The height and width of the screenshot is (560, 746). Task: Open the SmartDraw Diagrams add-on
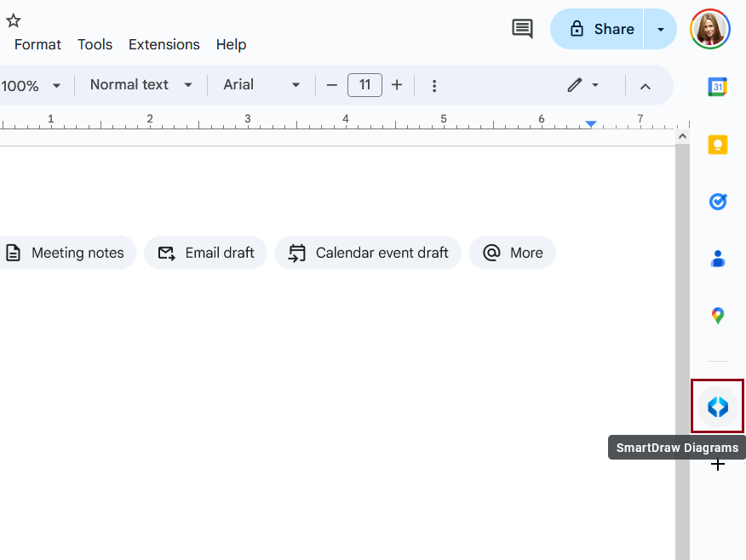(x=717, y=406)
